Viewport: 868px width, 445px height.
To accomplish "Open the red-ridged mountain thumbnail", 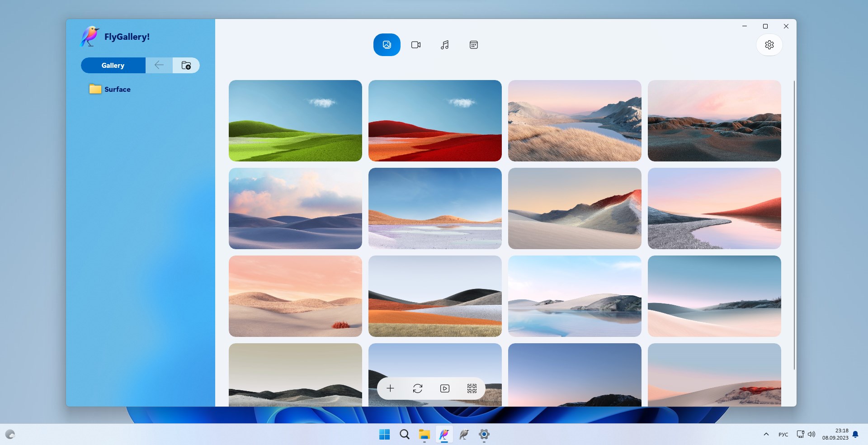I will click(x=575, y=208).
